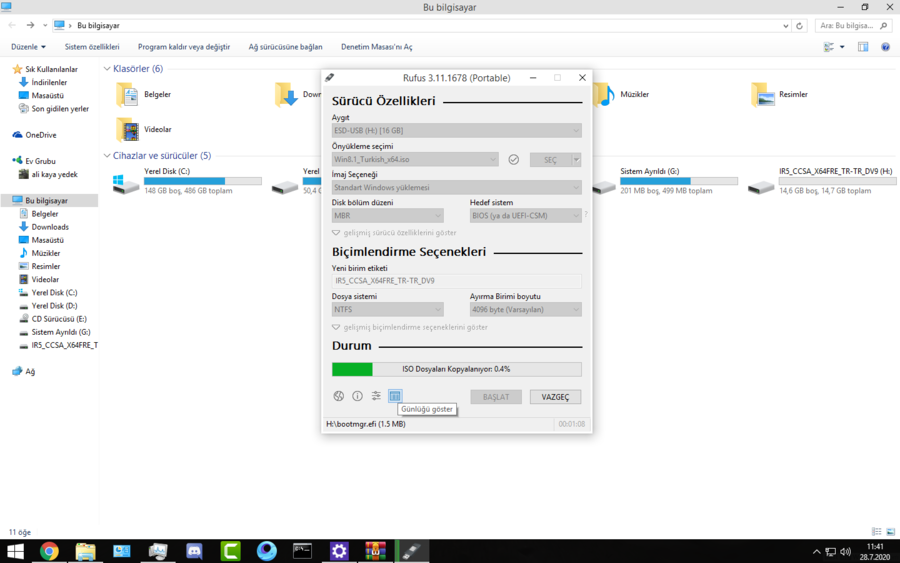Toggle the preview pane icon in Explorer
This screenshot has height=563, width=900.
863,47
